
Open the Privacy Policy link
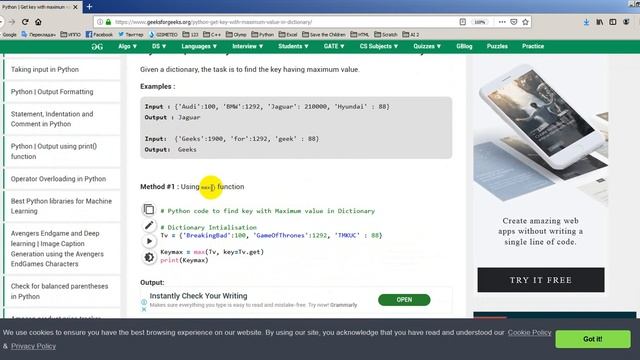tap(33, 346)
